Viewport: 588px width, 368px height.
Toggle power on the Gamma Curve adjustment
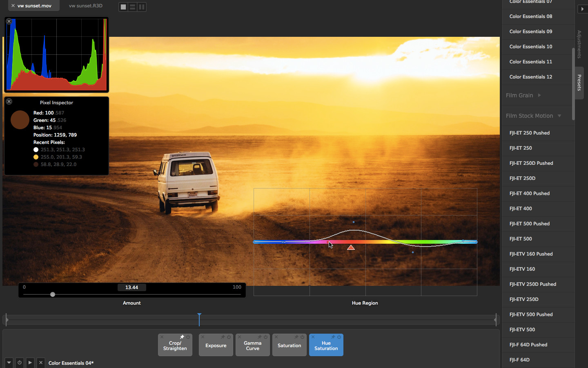coord(265,337)
